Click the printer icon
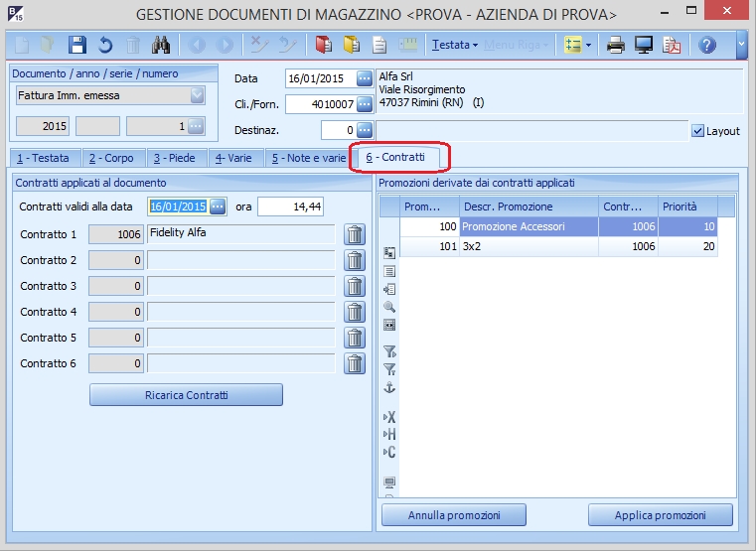756x551 pixels. click(x=615, y=45)
